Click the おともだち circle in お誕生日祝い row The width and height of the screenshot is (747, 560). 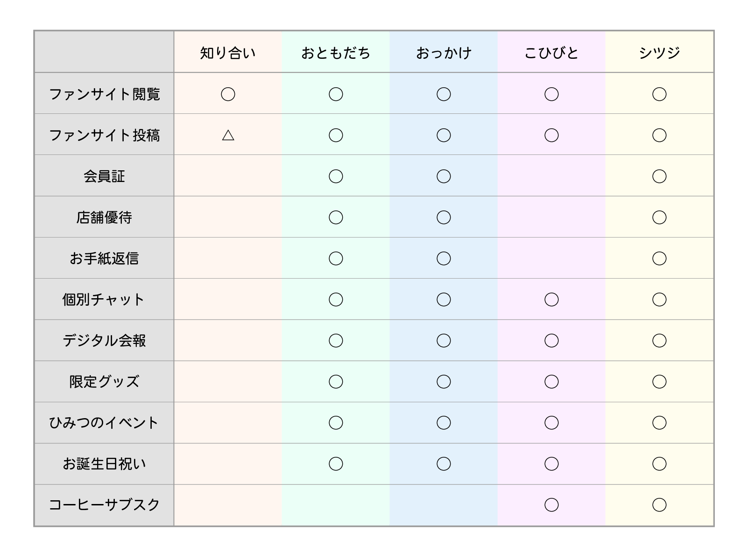click(x=336, y=464)
